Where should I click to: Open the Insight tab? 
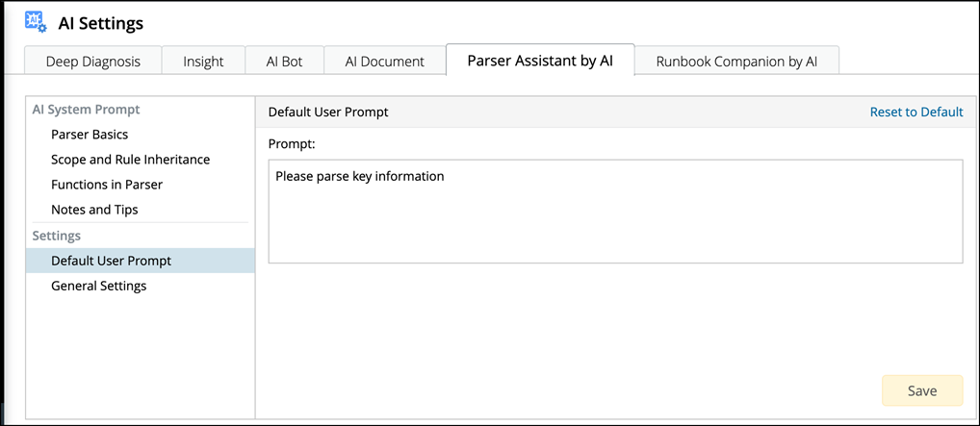click(202, 61)
